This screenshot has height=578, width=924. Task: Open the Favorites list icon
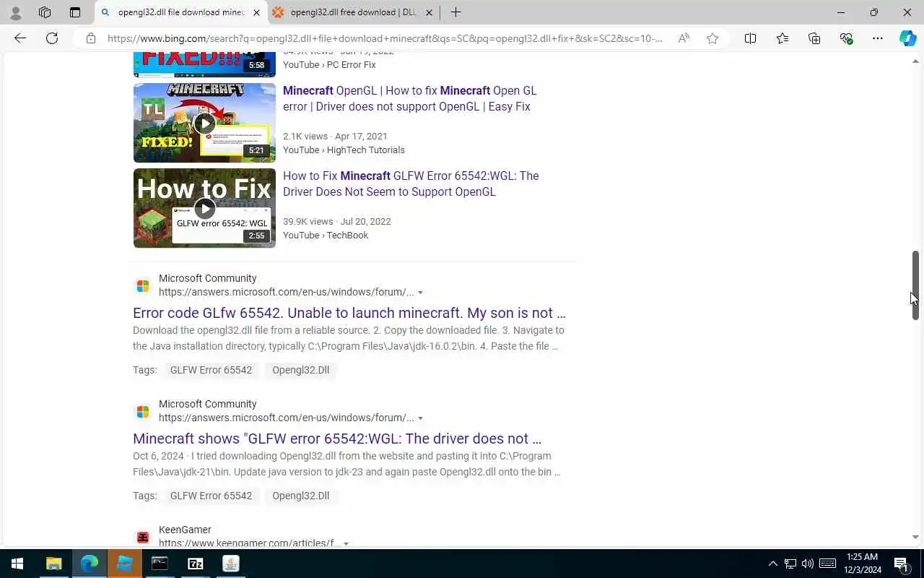pyautogui.click(x=783, y=38)
